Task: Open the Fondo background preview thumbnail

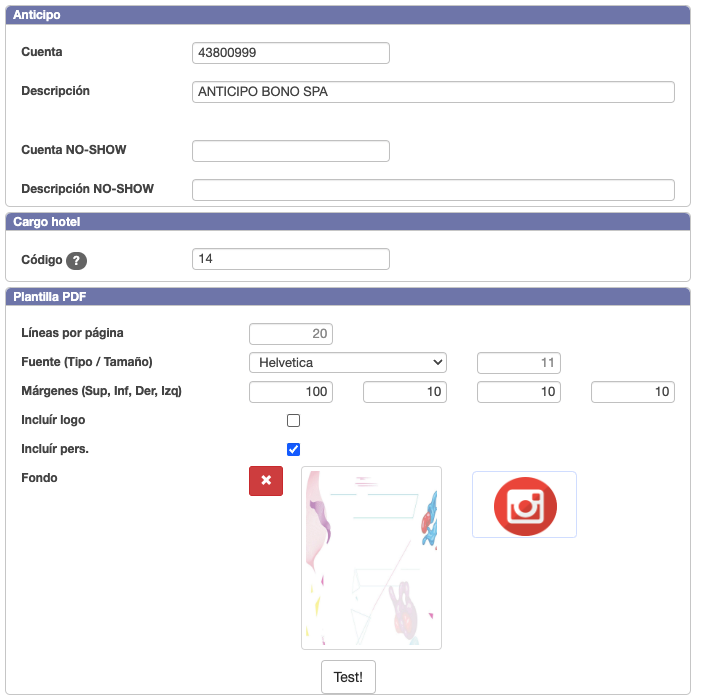Action: (371, 558)
